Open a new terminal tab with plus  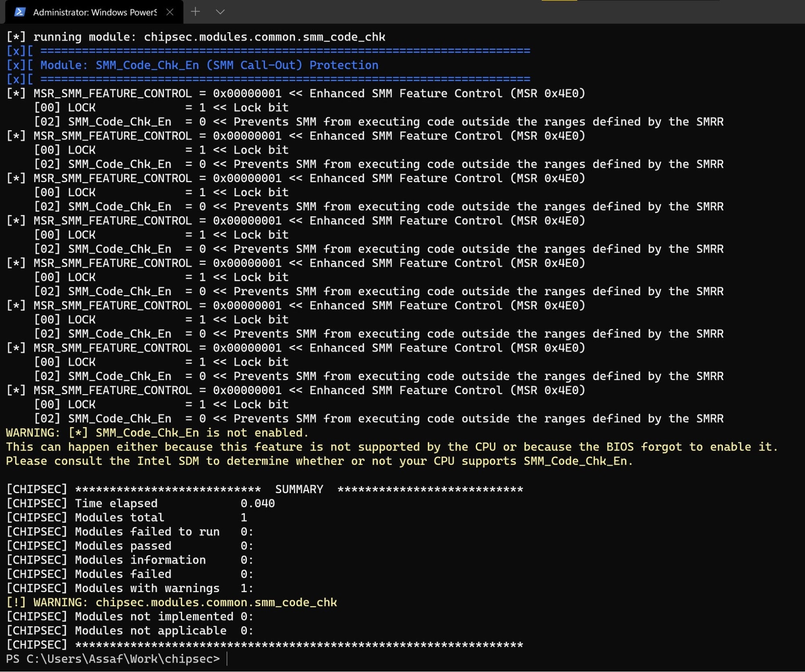pos(195,12)
